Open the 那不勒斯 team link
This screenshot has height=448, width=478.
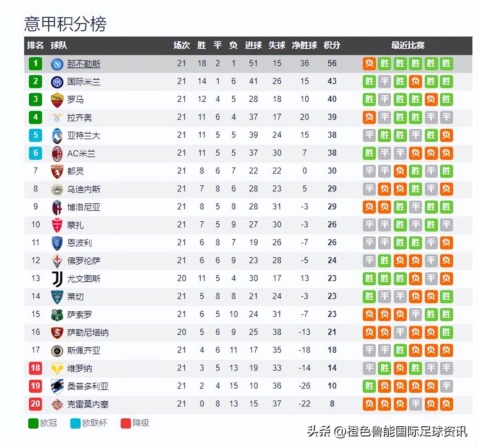[83, 64]
